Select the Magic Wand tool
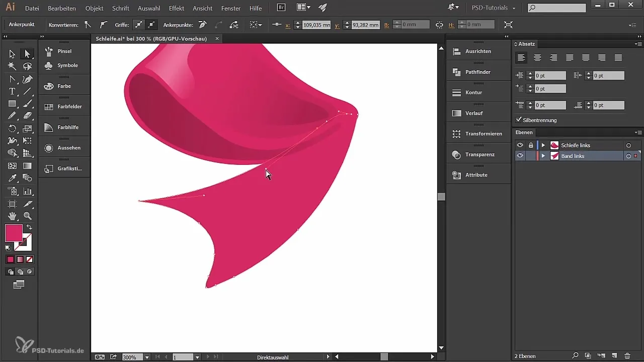Image resolution: width=644 pixels, height=362 pixels. (x=12, y=66)
